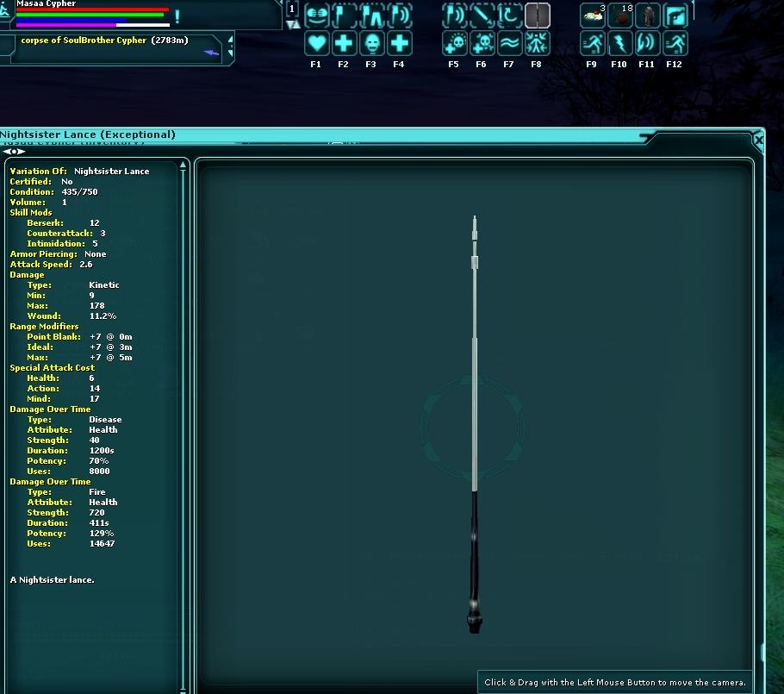The height and width of the screenshot is (694, 784).
Task: Click the upper arrow on the target box's right edge
Action: tap(231, 40)
